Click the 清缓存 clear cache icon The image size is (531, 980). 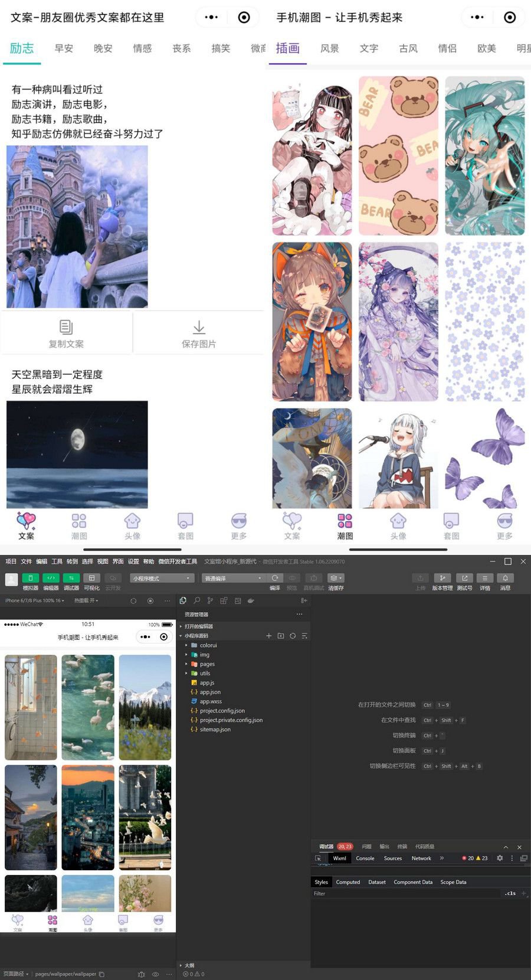[x=336, y=578]
